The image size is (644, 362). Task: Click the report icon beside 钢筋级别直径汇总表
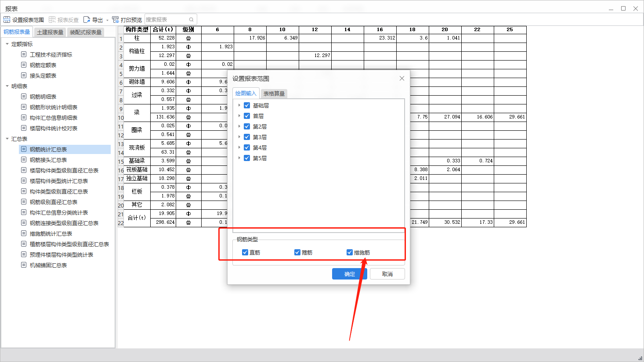pyautogui.click(x=24, y=202)
